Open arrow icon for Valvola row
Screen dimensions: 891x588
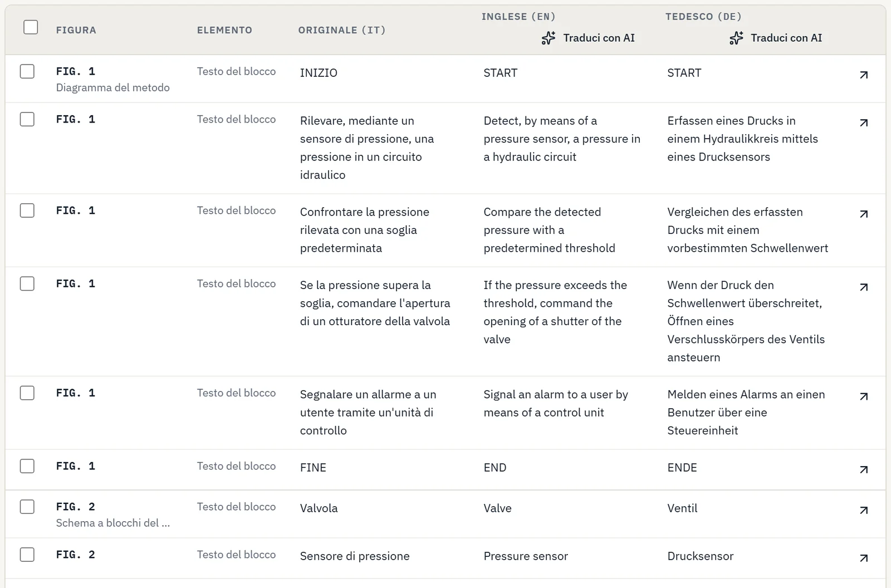pyautogui.click(x=864, y=510)
